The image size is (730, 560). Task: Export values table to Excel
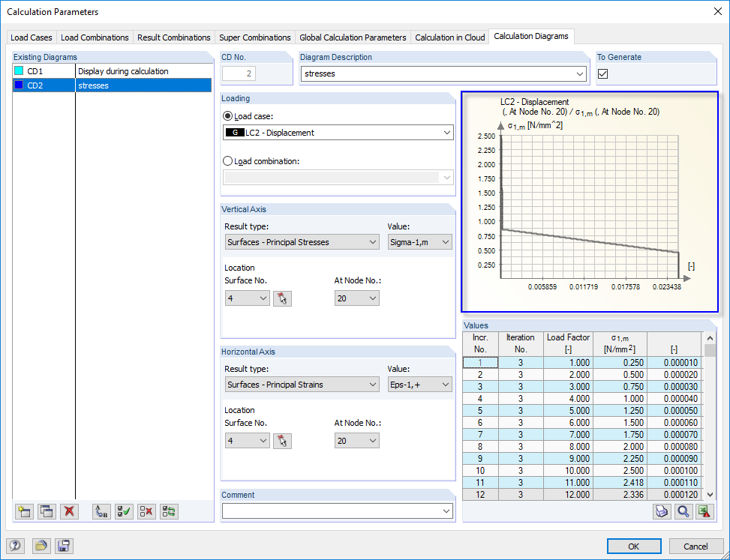point(703,511)
